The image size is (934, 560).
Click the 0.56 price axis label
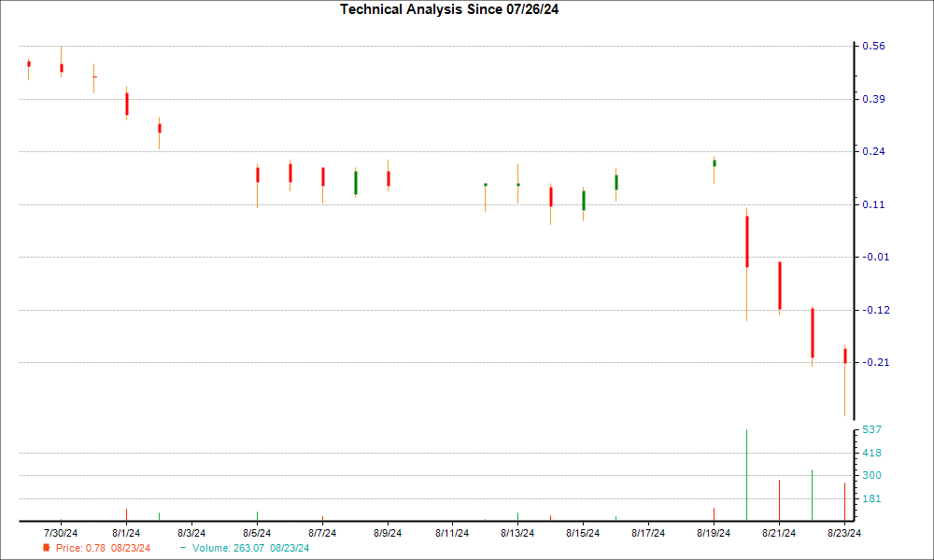click(x=872, y=47)
